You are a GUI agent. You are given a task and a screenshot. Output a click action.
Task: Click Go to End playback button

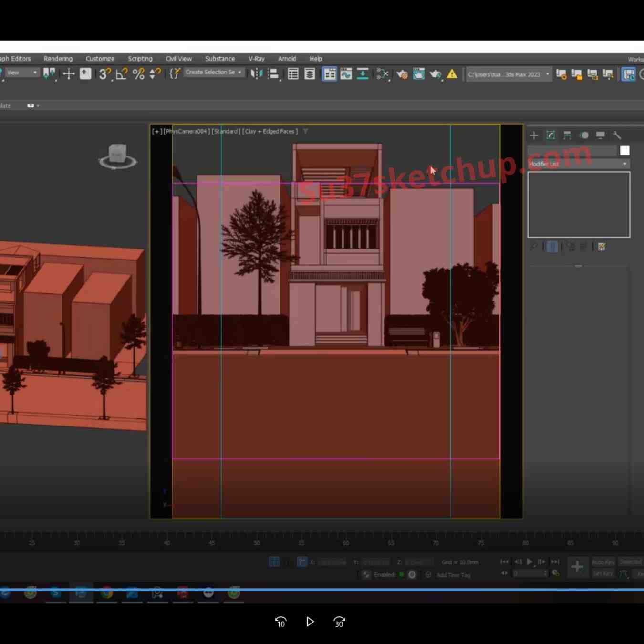555,562
